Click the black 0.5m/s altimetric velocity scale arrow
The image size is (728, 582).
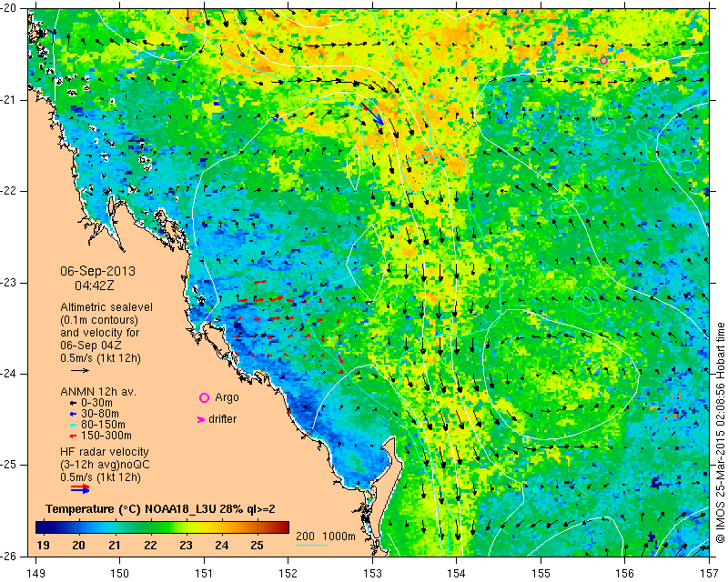click(x=80, y=370)
